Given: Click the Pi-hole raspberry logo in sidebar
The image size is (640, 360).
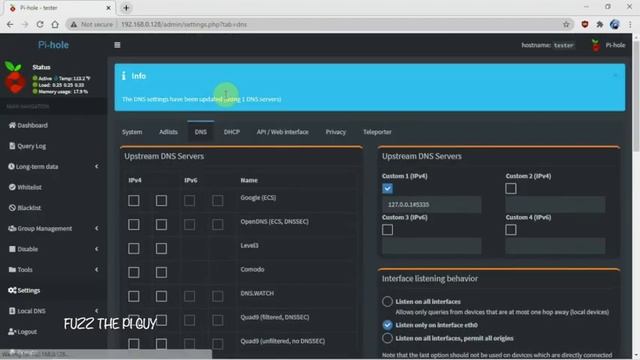Looking at the screenshot, I should [x=15, y=78].
